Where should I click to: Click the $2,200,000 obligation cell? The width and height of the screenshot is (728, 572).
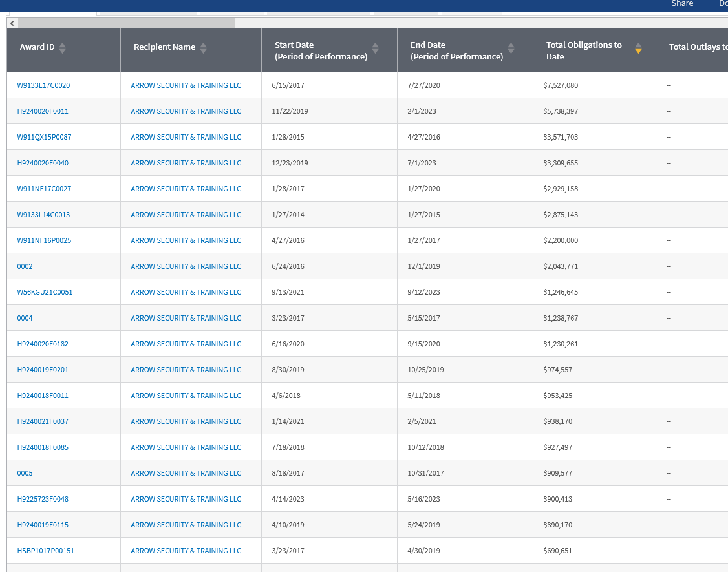(x=561, y=240)
